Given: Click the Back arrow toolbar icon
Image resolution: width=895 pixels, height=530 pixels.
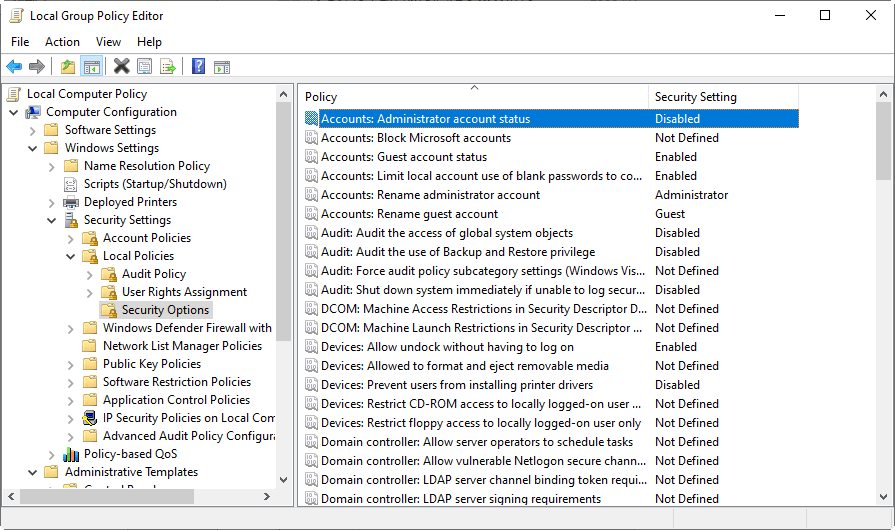Looking at the screenshot, I should click(x=14, y=67).
